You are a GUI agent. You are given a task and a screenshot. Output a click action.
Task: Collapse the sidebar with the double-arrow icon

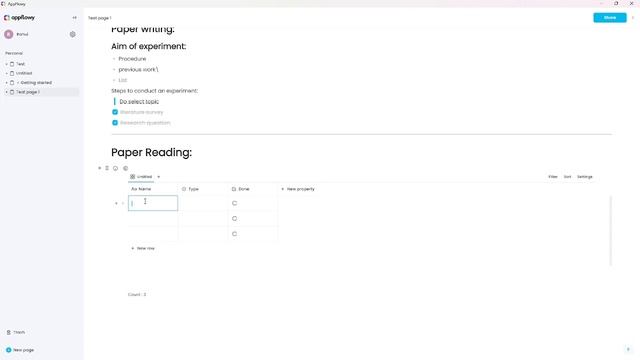tap(74, 18)
